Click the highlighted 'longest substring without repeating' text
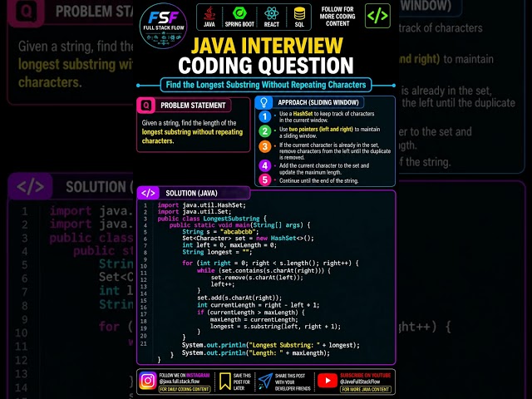The height and width of the screenshot is (399, 532). (x=192, y=132)
